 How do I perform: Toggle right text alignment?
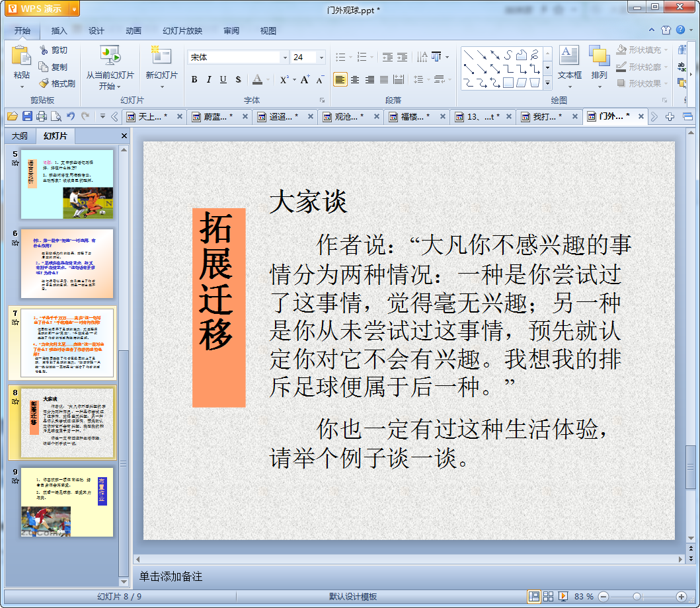pyautogui.click(x=369, y=79)
